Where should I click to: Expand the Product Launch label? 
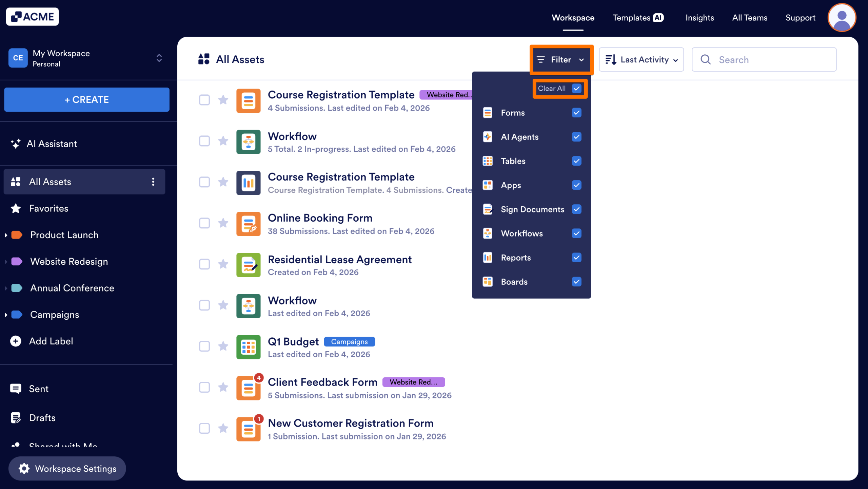pos(5,234)
